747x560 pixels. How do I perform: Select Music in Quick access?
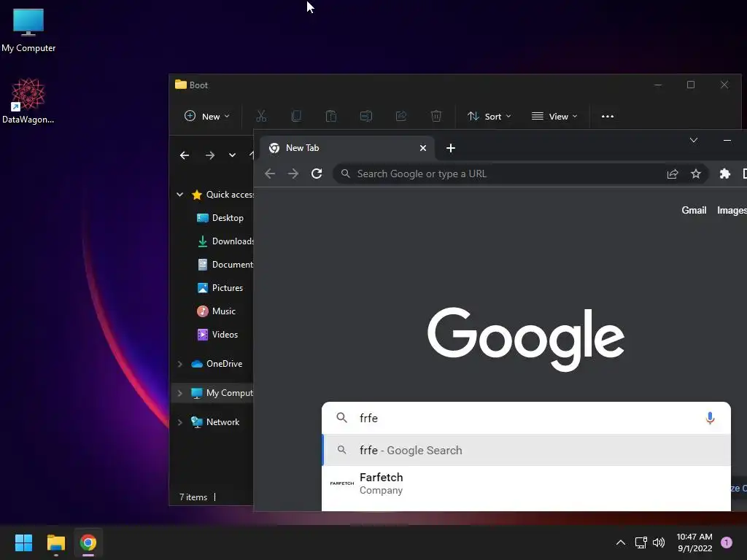216,311
